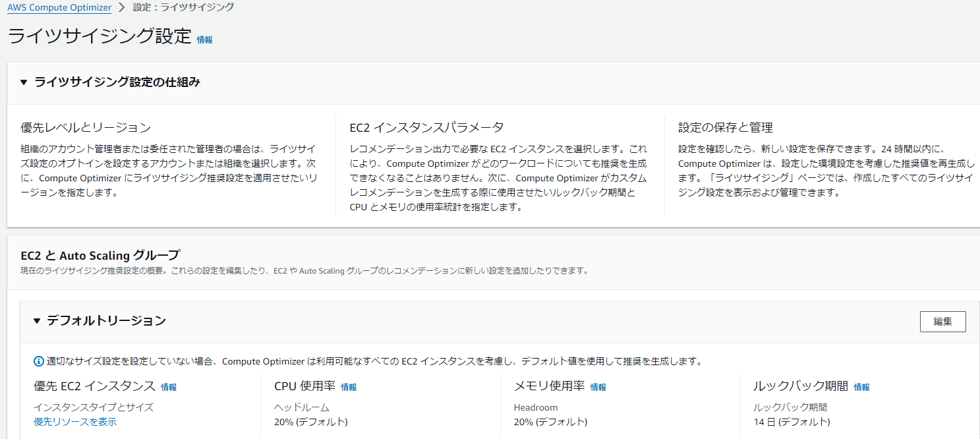Click the ヘッドルーム label under CPU 使用率

coord(302,407)
